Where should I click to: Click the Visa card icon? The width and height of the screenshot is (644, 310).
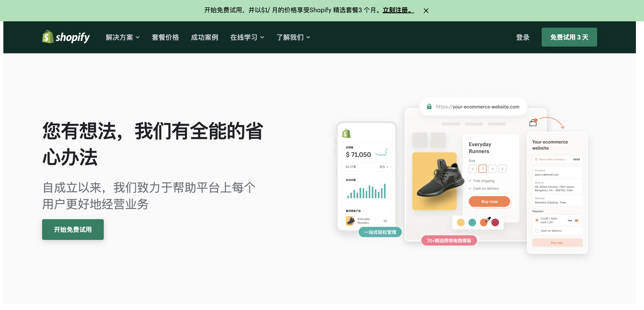tap(570, 221)
